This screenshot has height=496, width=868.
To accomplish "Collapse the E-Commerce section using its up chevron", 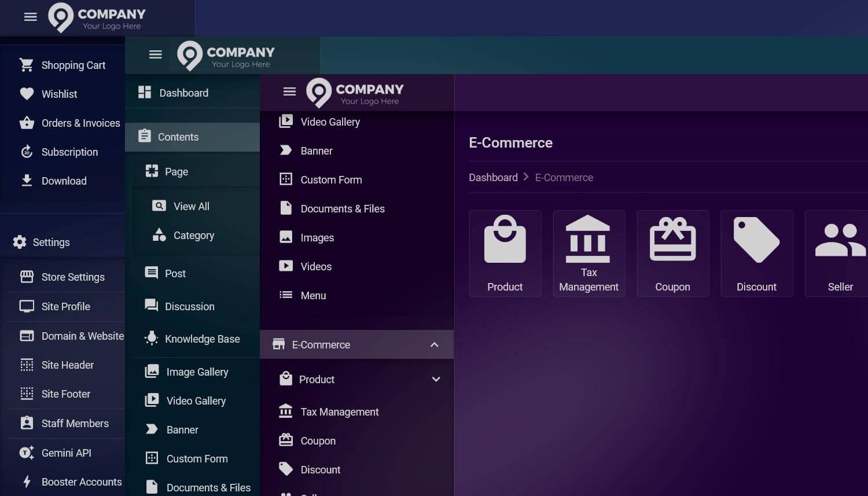I will (x=435, y=344).
